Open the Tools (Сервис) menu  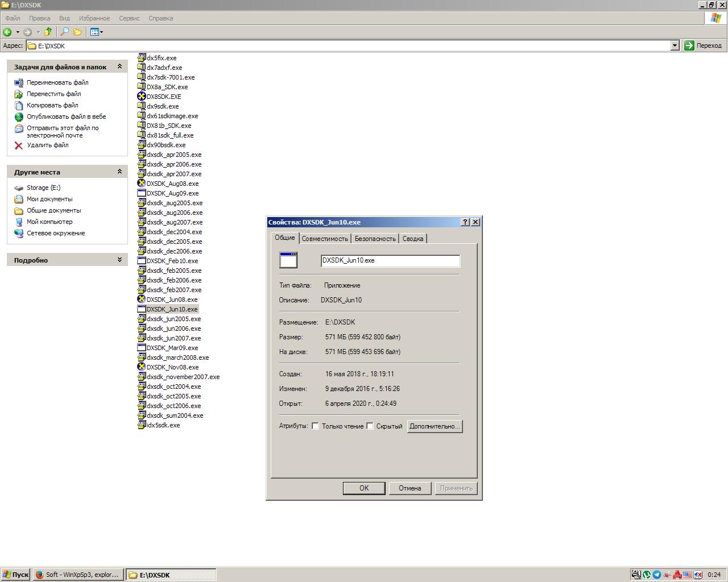129,18
